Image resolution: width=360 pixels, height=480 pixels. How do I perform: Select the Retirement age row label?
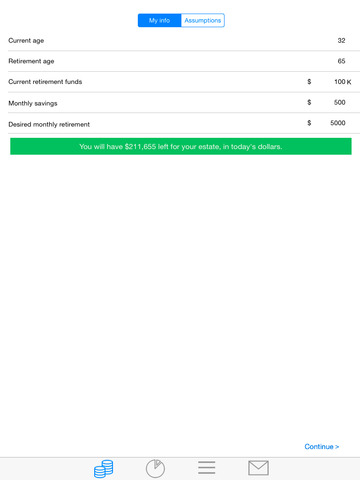click(x=31, y=61)
